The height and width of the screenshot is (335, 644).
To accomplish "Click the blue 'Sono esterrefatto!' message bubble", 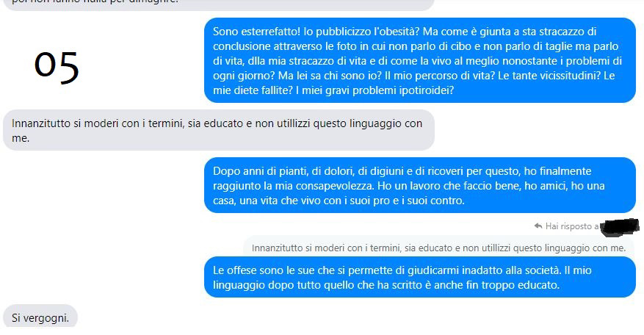I will (420, 60).
